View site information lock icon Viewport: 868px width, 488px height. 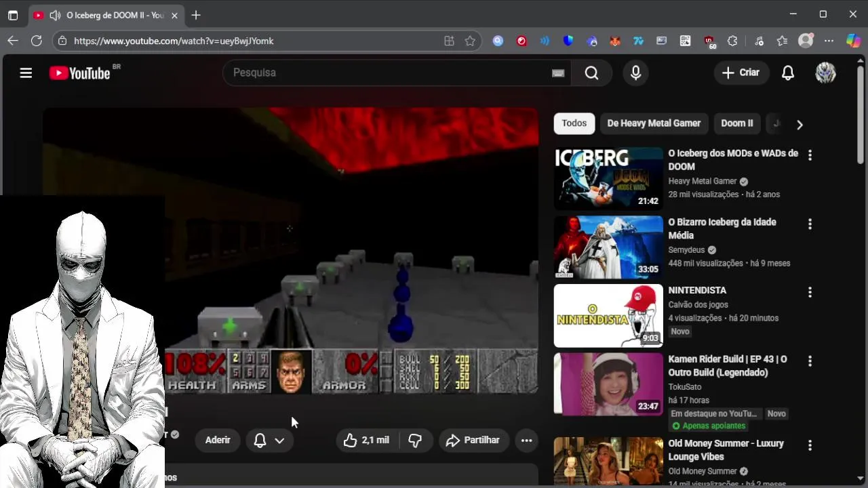62,41
